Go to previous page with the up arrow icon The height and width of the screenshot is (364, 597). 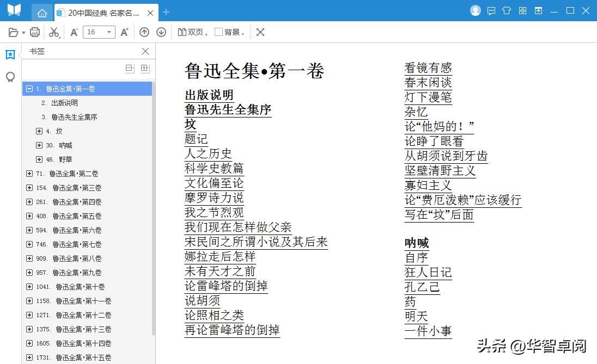(x=144, y=32)
